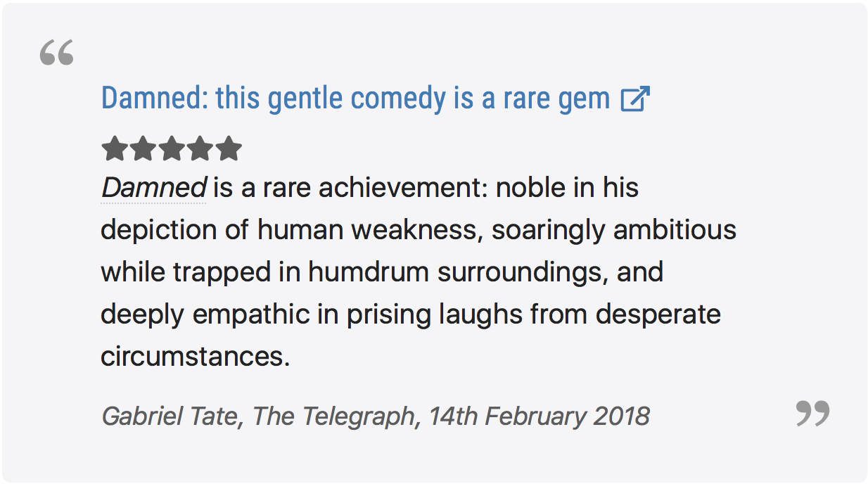
Task: Click the date '14th February 2018'
Action: 540,416
